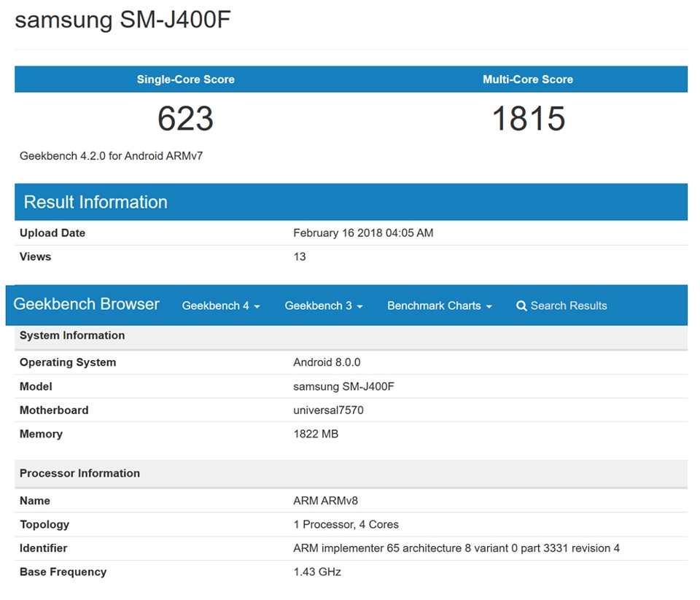Click the Motherboard label
700x600 pixels.
tap(54, 410)
